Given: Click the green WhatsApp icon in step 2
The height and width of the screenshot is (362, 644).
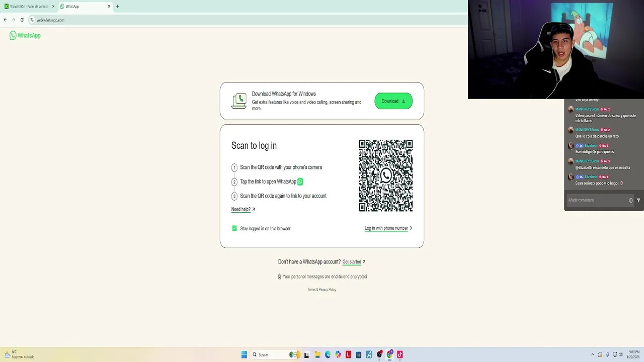Looking at the screenshot, I should [x=300, y=182].
